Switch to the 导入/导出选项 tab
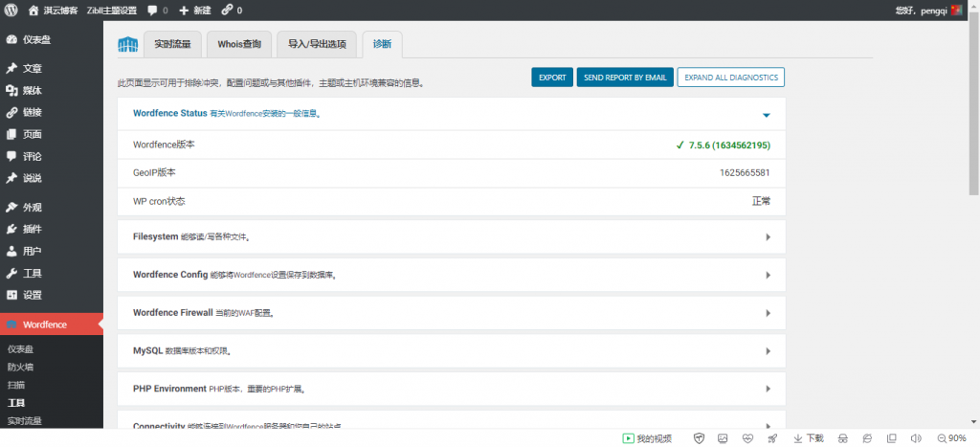The width and height of the screenshot is (980, 447). pos(317,44)
